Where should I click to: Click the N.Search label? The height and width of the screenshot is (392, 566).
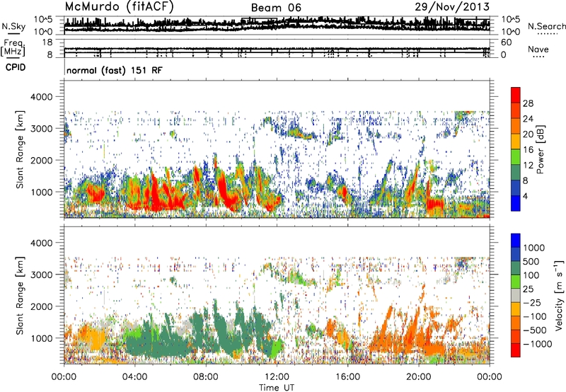(x=546, y=26)
